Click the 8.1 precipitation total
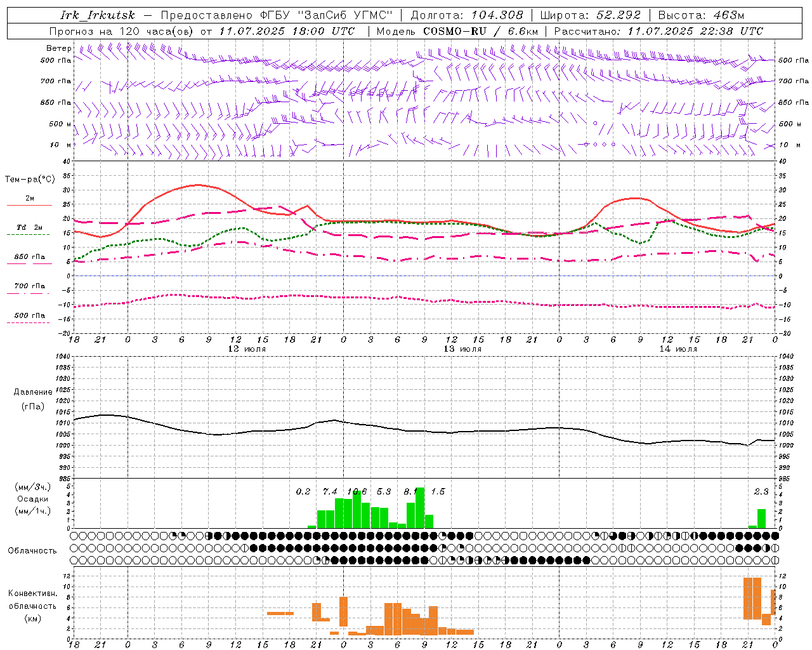The height and width of the screenshot is (650, 812). 410,492
